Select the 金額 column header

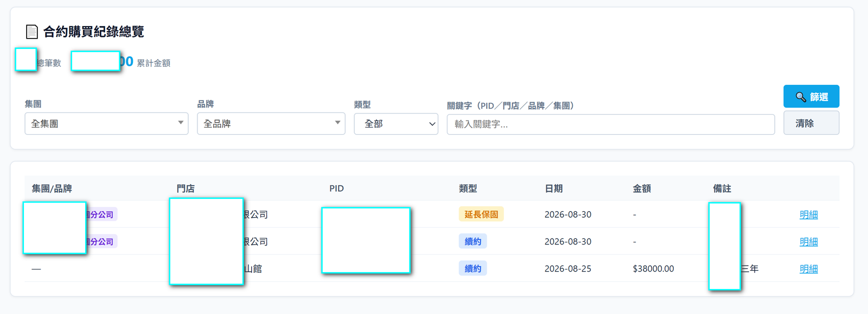pos(642,189)
